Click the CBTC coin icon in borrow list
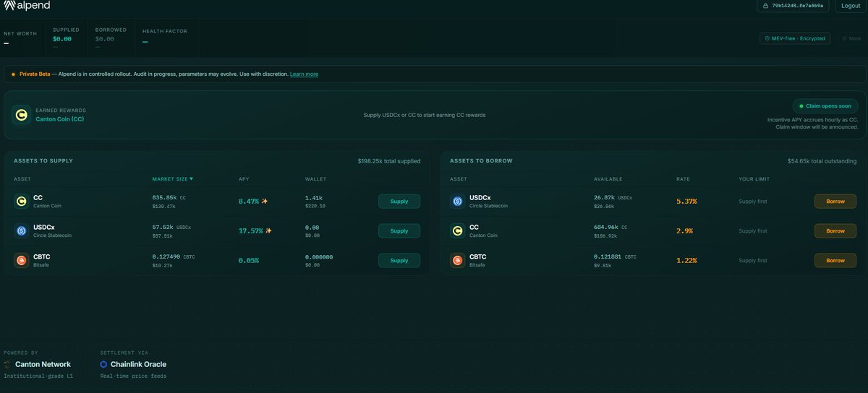Image resolution: width=868 pixels, height=393 pixels. click(457, 260)
